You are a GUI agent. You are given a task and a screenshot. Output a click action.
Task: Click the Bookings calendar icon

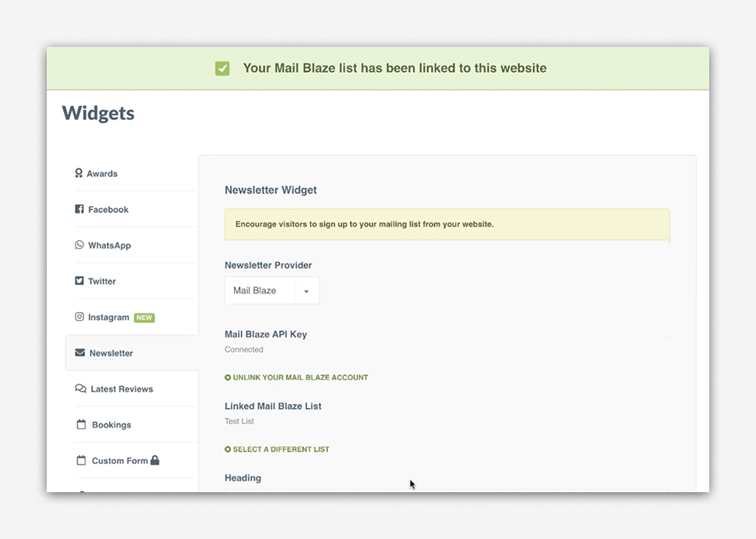click(x=81, y=424)
